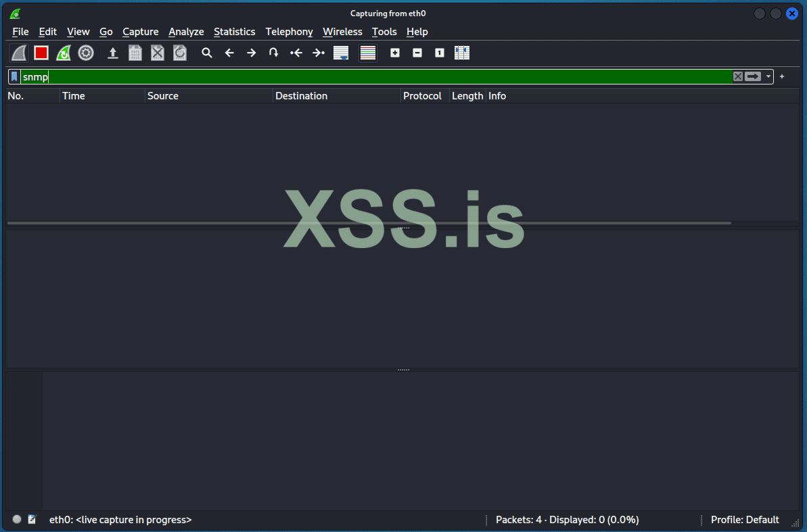807x532 pixels.
Task: Sort by the Protocol column header
Action: point(425,96)
